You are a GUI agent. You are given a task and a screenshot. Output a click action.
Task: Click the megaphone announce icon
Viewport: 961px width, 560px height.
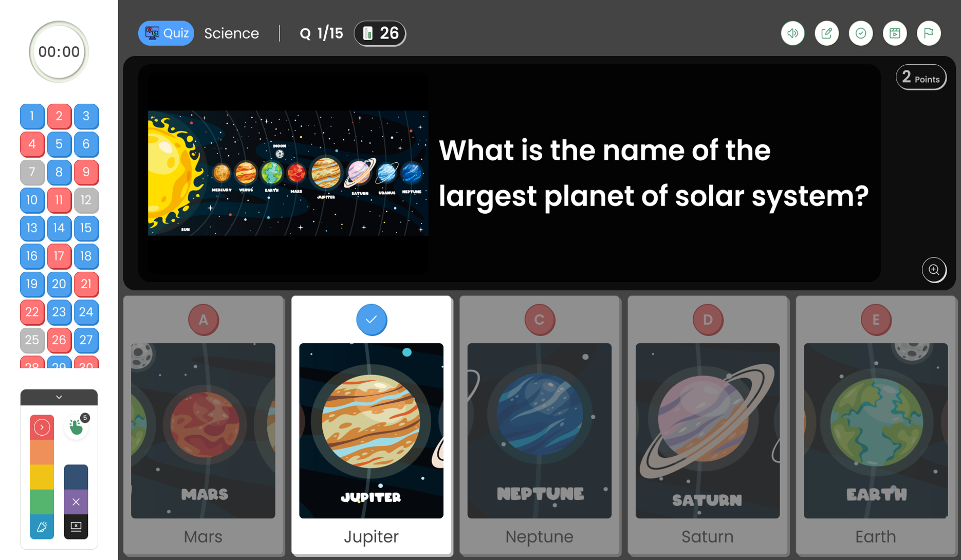click(42, 527)
